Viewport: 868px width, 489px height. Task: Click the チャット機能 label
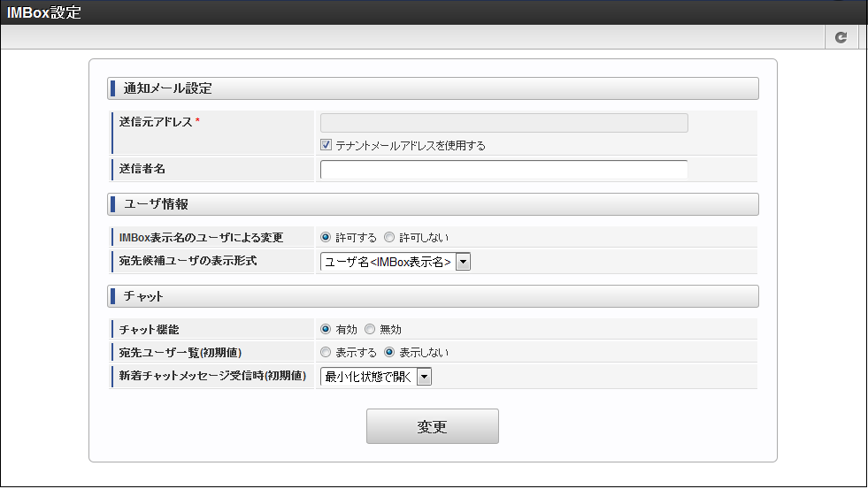(x=149, y=330)
